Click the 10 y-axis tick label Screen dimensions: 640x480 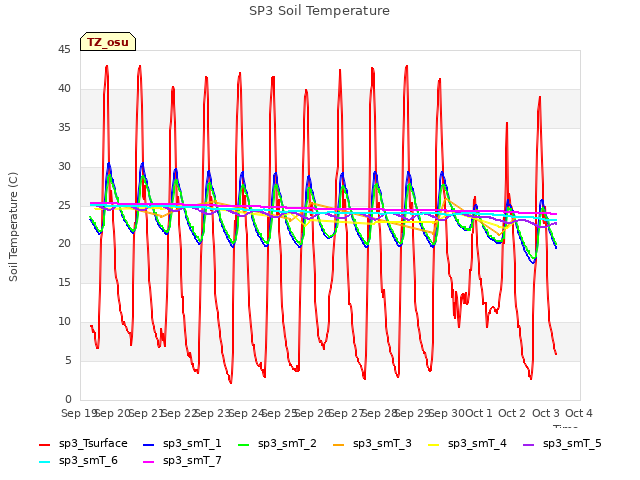click(x=64, y=322)
